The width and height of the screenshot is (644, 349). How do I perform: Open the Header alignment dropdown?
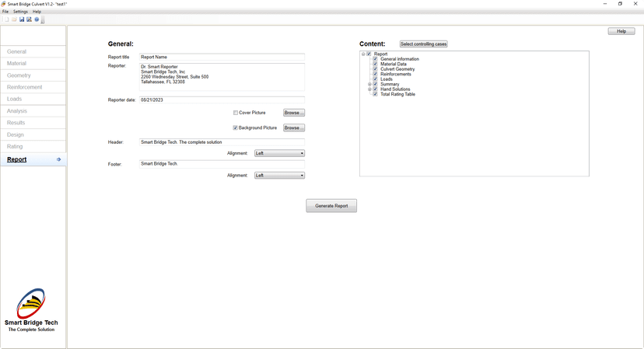tap(279, 153)
